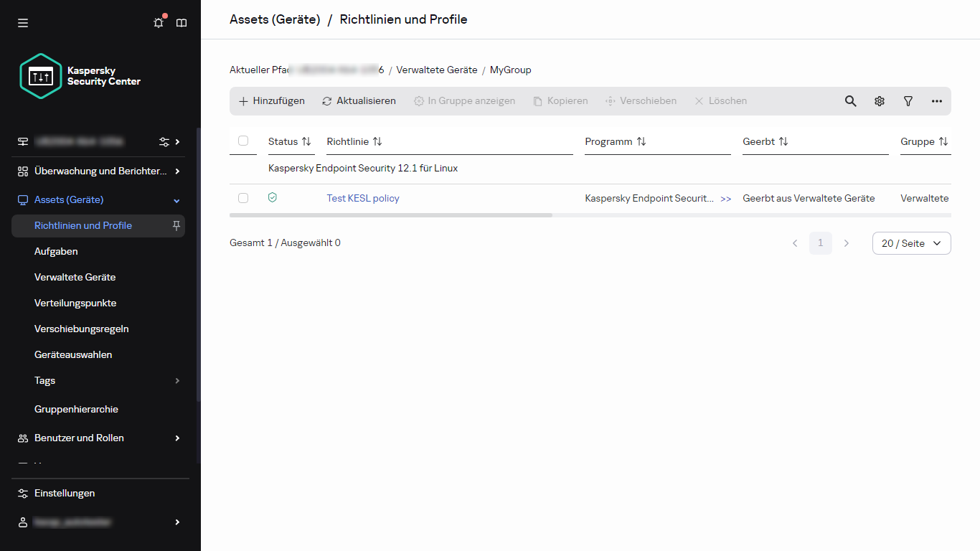
Task: Toggle the select-all checkbox in table header
Action: tap(243, 141)
